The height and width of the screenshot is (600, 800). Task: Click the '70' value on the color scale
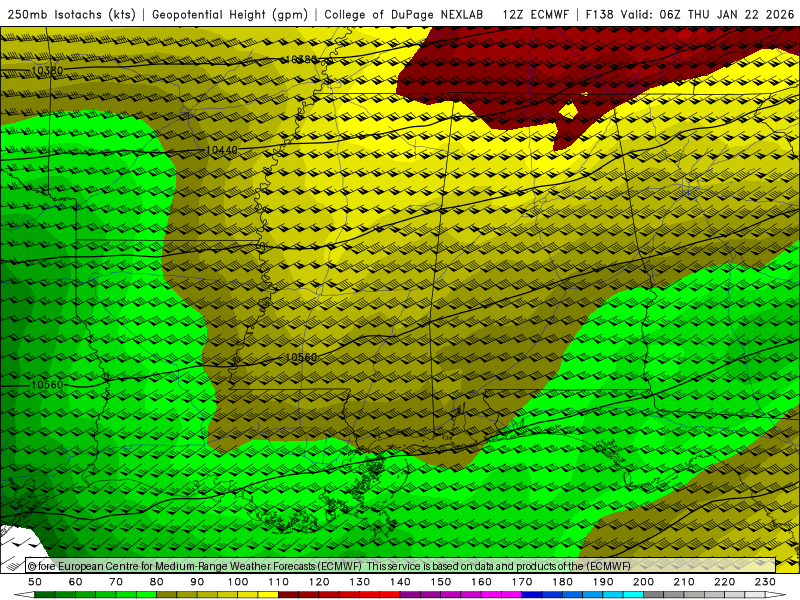[x=116, y=582]
